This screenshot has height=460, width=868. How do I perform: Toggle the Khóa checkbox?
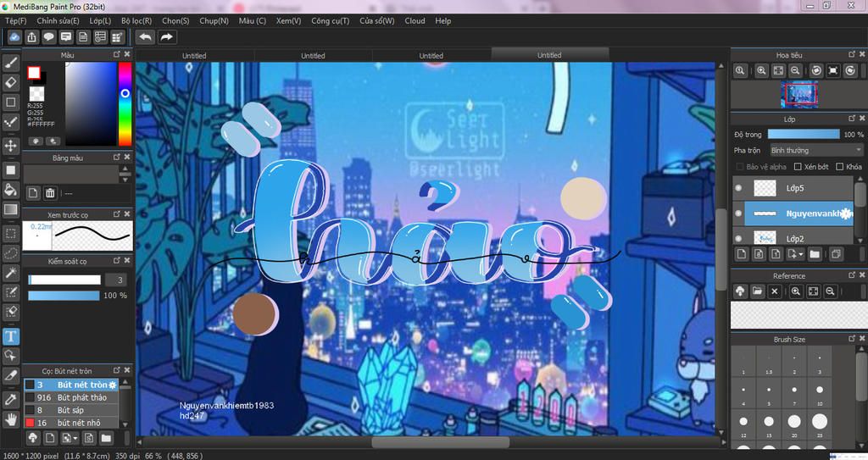pos(840,167)
